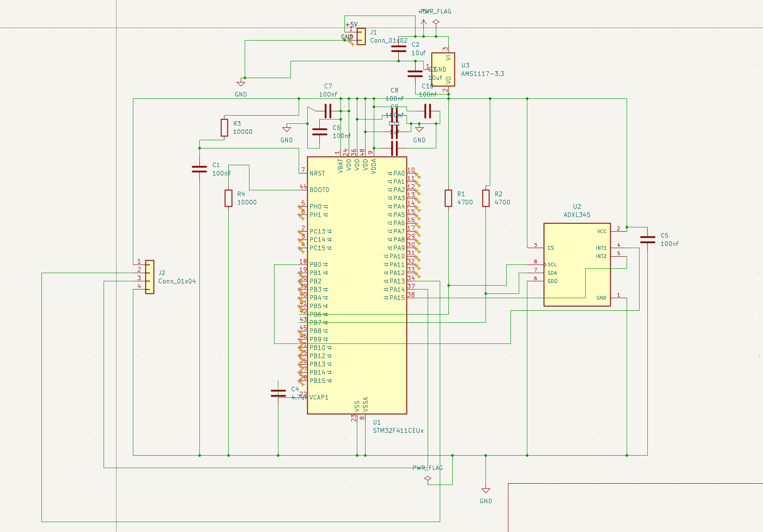Screen dimensions: 763x532
Task: Click the INT1 pin label on U2
Action: point(601,248)
